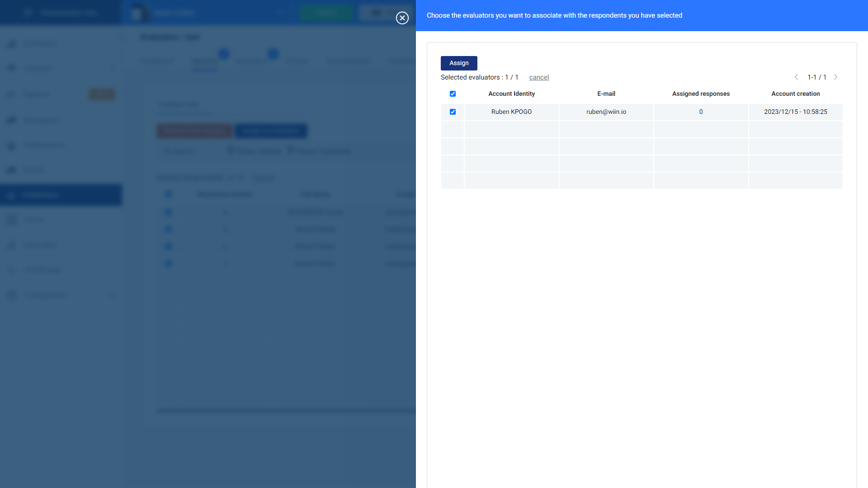Toggle the select-all evaluators header checkbox
Image resolution: width=868 pixels, height=488 pixels.
pyautogui.click(x=453, y=94)
